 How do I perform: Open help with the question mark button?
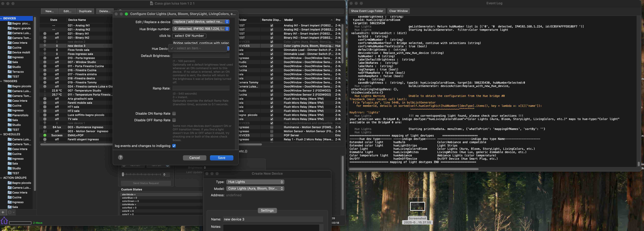tap(121, 157)
